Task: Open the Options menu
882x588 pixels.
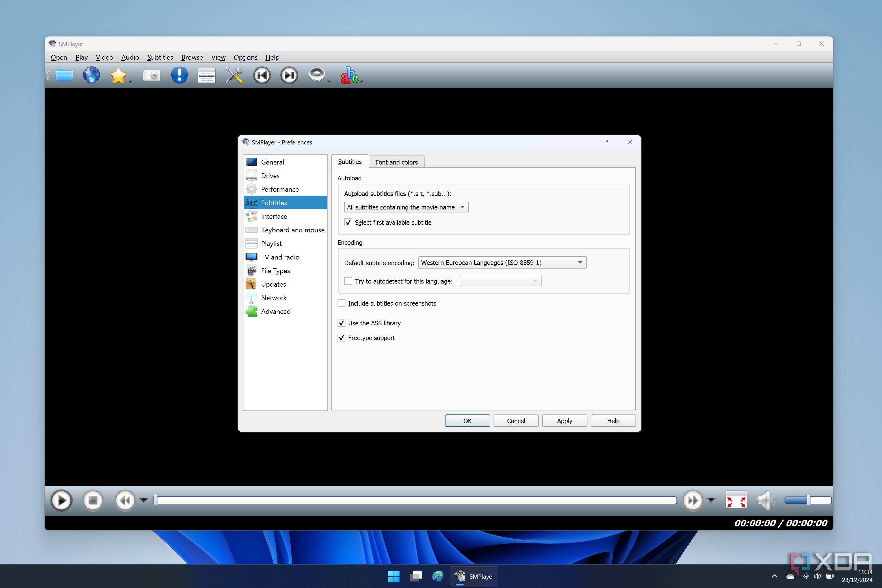Action: [x=245, y=57]
